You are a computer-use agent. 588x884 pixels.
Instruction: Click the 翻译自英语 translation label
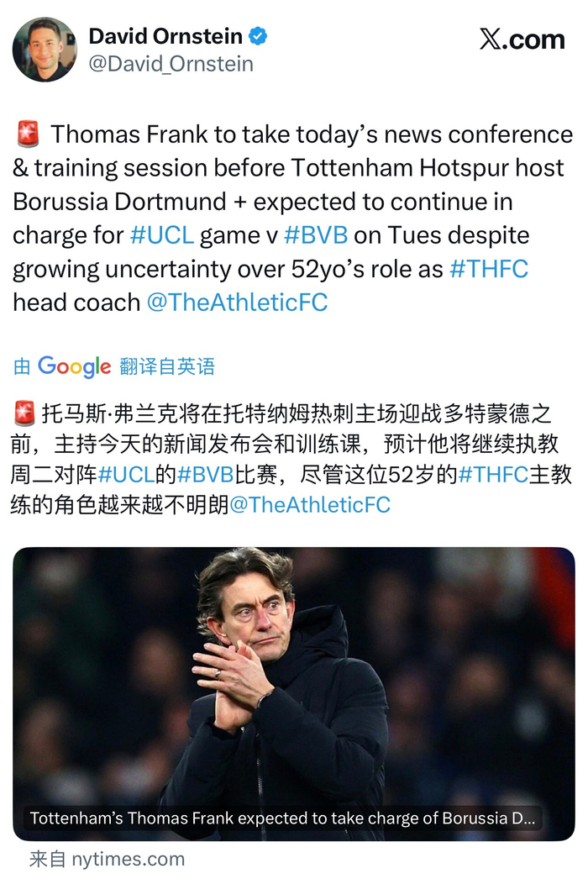click(x=167, y=366)
